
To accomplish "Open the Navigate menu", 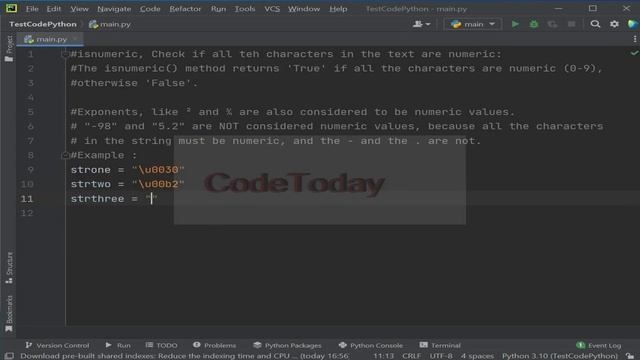I will [114, 9].
